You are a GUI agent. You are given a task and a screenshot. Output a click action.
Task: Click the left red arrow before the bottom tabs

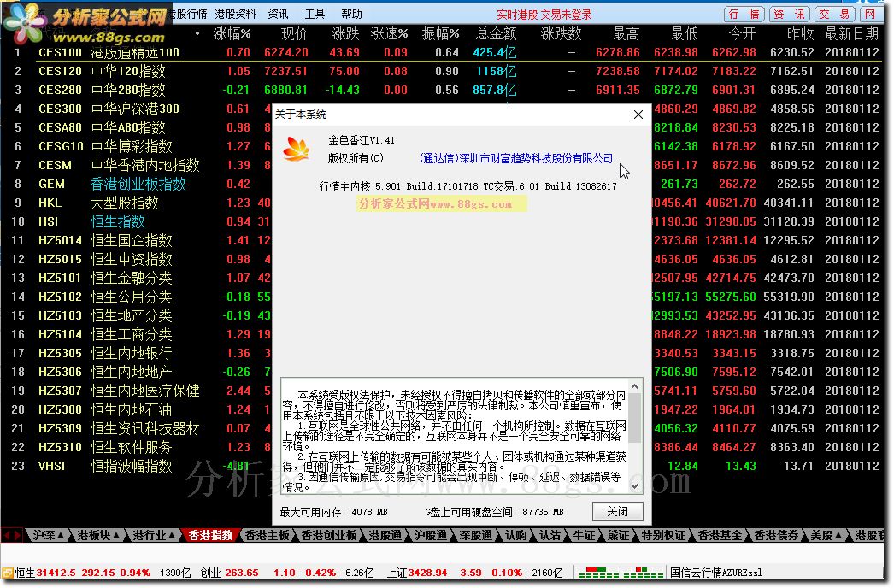[8, 536]
